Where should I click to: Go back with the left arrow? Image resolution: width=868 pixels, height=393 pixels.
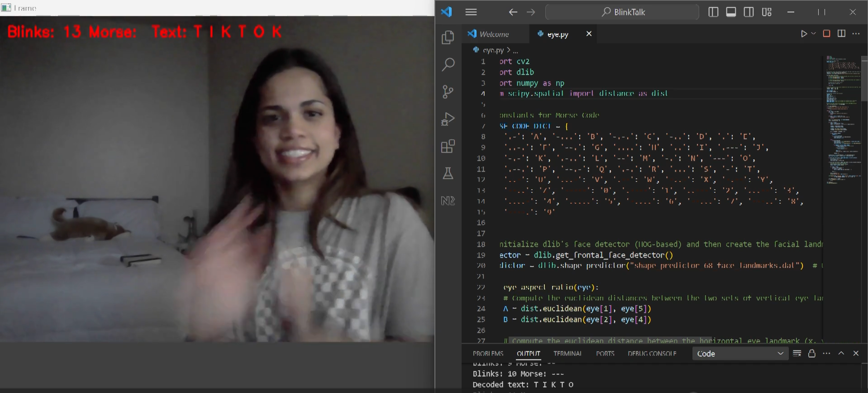point(513,12)
